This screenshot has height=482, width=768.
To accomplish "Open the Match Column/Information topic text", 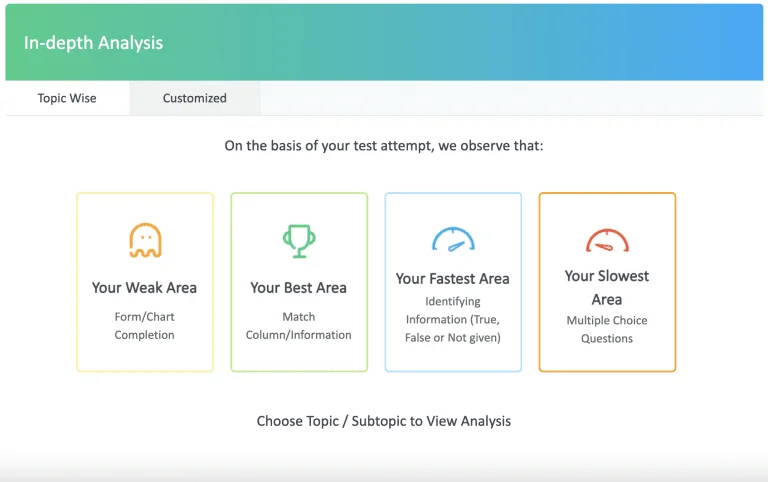I will point(298,326).
